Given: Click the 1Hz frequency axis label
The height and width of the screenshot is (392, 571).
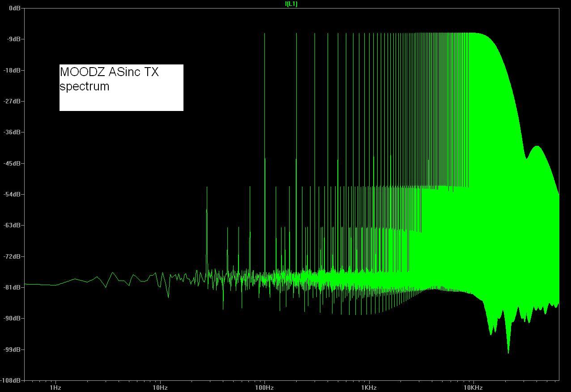Looking at the screenshot, I should tap(55, 388).
